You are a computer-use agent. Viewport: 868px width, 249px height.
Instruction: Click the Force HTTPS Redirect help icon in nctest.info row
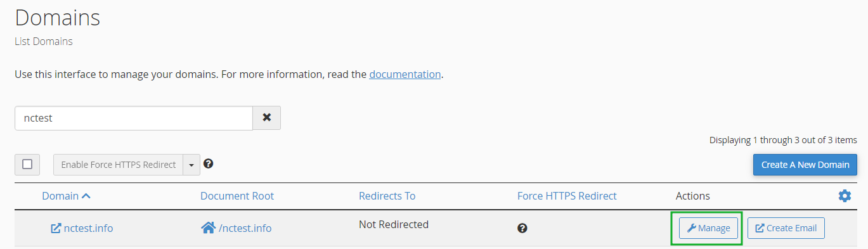pyautogui.click(x=522, y=228)
